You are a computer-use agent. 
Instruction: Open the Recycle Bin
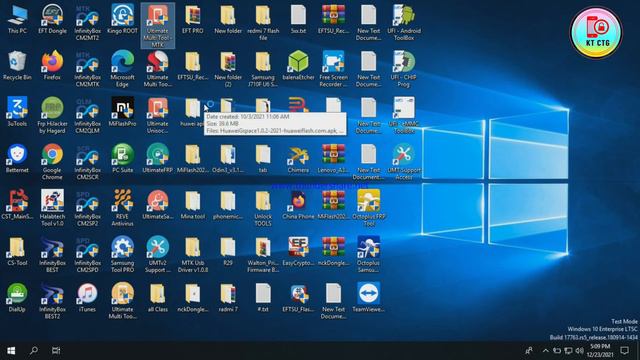pos(17,66)
